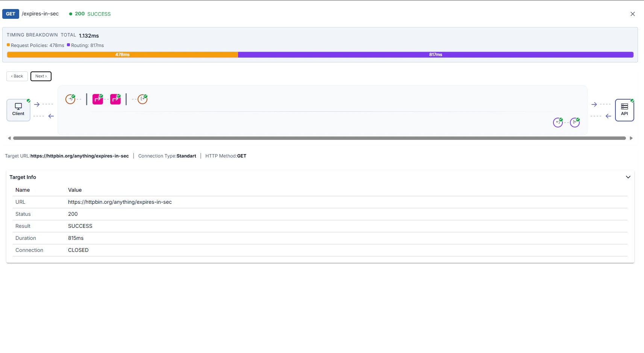Click the 478ms orange timing bar segment

pyautogui.click(x=122, y=55)
